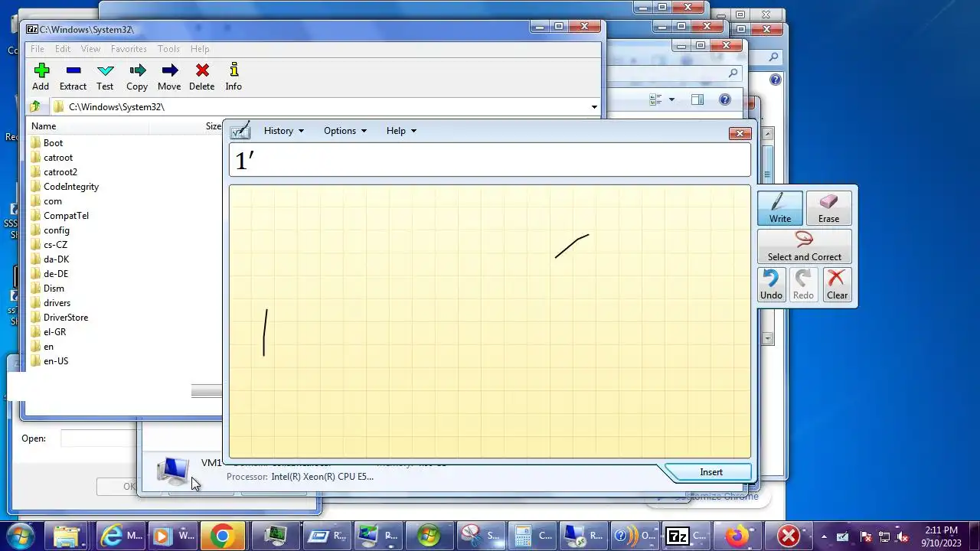Click the red X taskbar button

[789, 536]
